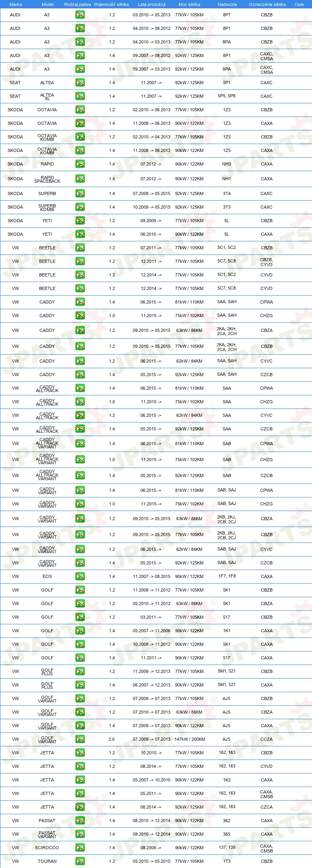The width and height of the screenshot is (312, 868).
Task: Click petrol icon in Beetle CBZB, CYVD row
Action: [x=80, y=262]
